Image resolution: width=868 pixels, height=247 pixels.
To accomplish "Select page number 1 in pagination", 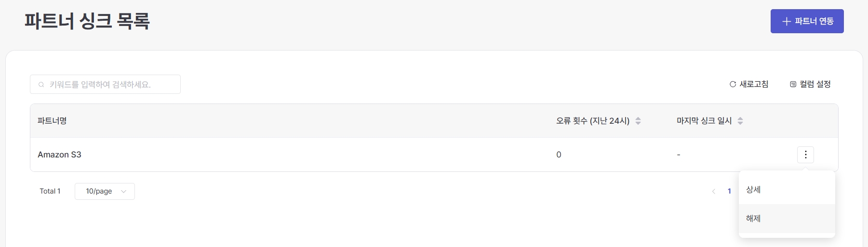I will coord(729,191).
